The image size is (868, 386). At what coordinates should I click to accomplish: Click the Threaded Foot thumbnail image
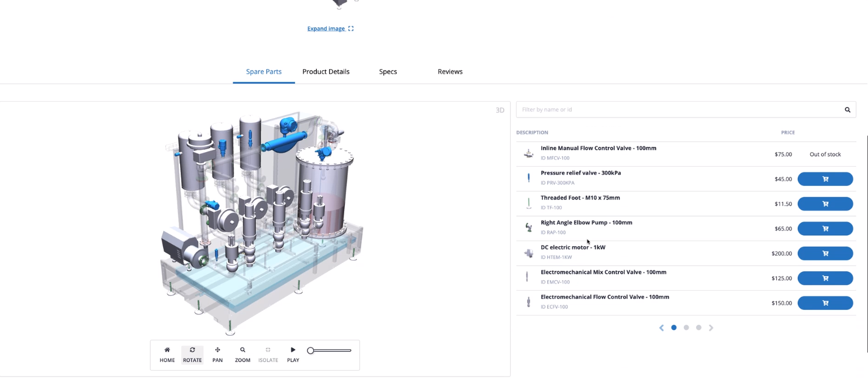point(528,203)
